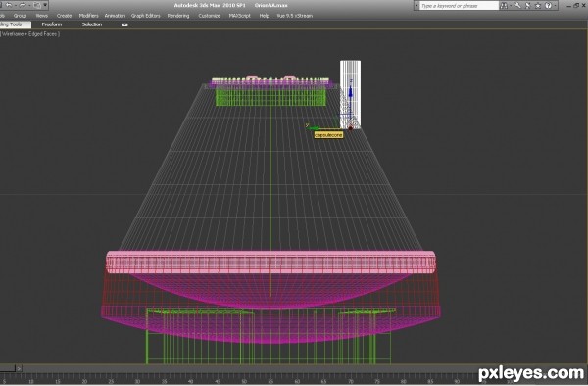Click the capsulecone object name tooltip
The image size is (588, 386).
click(x=328, y=135)
